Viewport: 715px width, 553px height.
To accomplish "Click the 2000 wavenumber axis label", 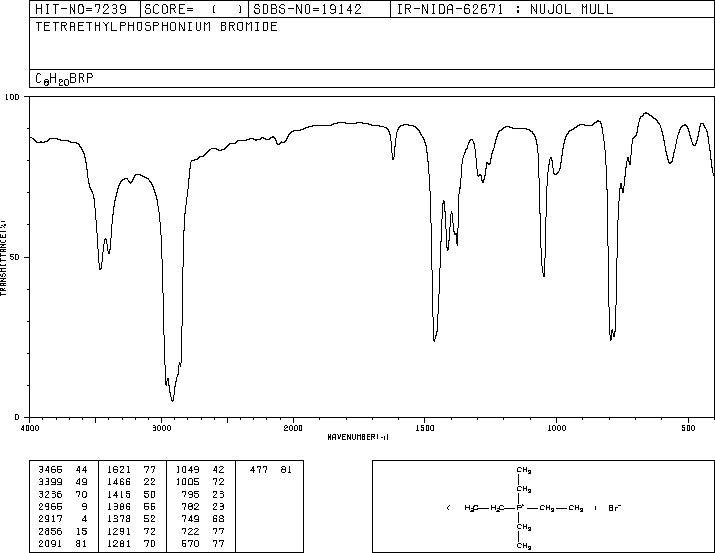I will click(x=293, y=428).
